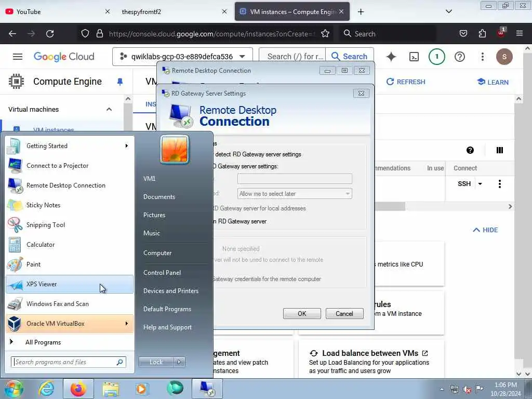Open the Firefox Pocket save icon
Image resolution: width=532 pixels, height=399 pixels.
pyautogui.click(x=463, y=34)
